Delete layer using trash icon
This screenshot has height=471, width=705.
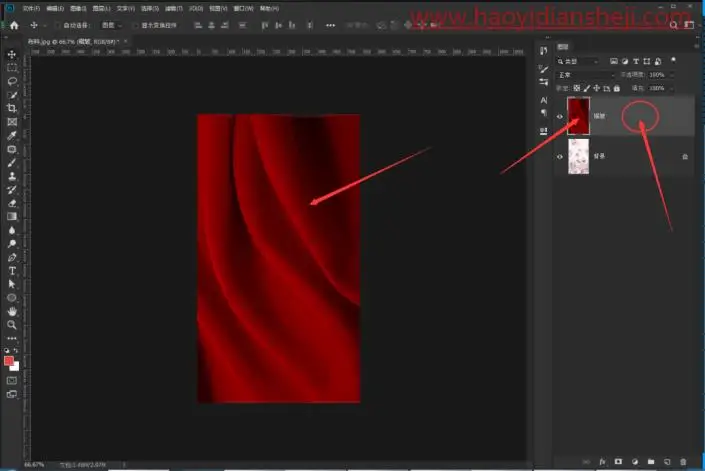pos(683,462)
